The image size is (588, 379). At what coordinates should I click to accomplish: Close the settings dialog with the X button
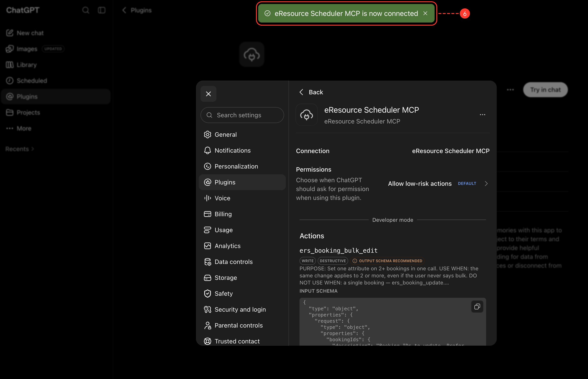click(208, 94)
